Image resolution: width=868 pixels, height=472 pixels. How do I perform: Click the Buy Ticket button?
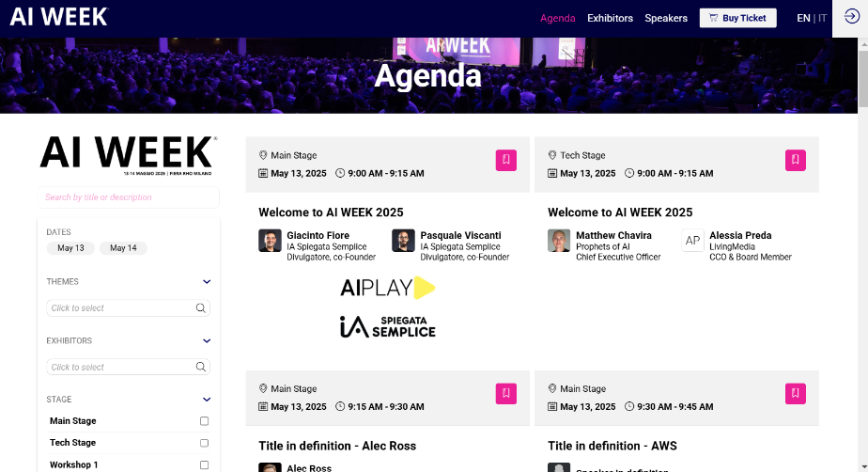click(x=738, y=18)
